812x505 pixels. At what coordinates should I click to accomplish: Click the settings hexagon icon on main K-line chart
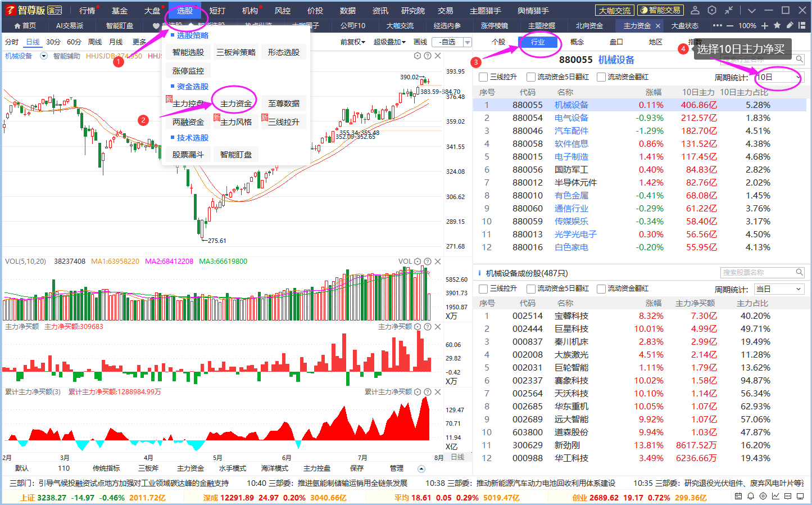tap(418, 56)
